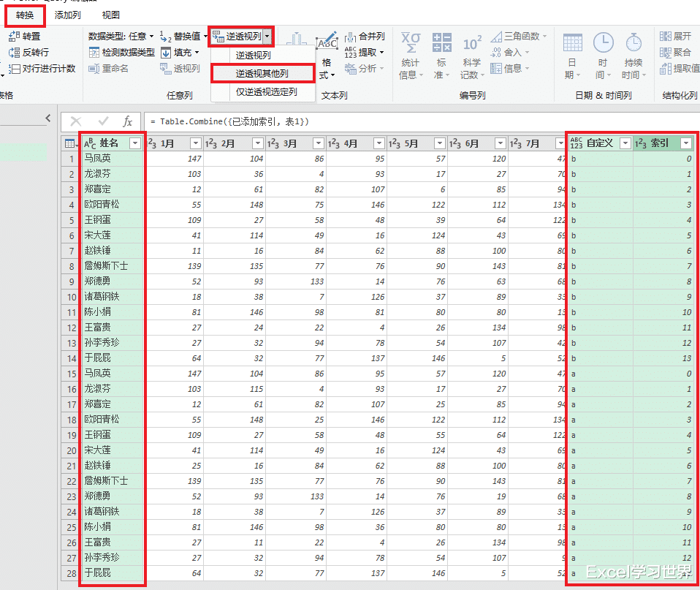
Task: Click cell 马凤英 in row 1
Action: [113, 159]
